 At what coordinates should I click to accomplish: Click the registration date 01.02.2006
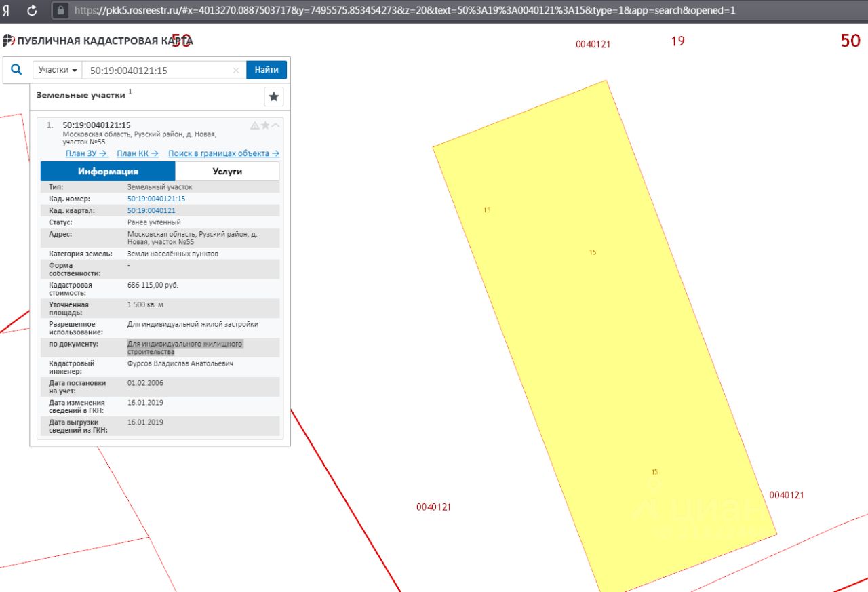point(145,383)
